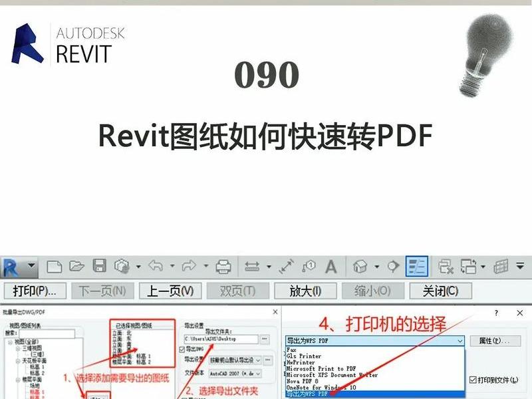Toggle the 导出DWG checkbox
The width and height of the screenshot is (532, 399).
tap(182, 349)
